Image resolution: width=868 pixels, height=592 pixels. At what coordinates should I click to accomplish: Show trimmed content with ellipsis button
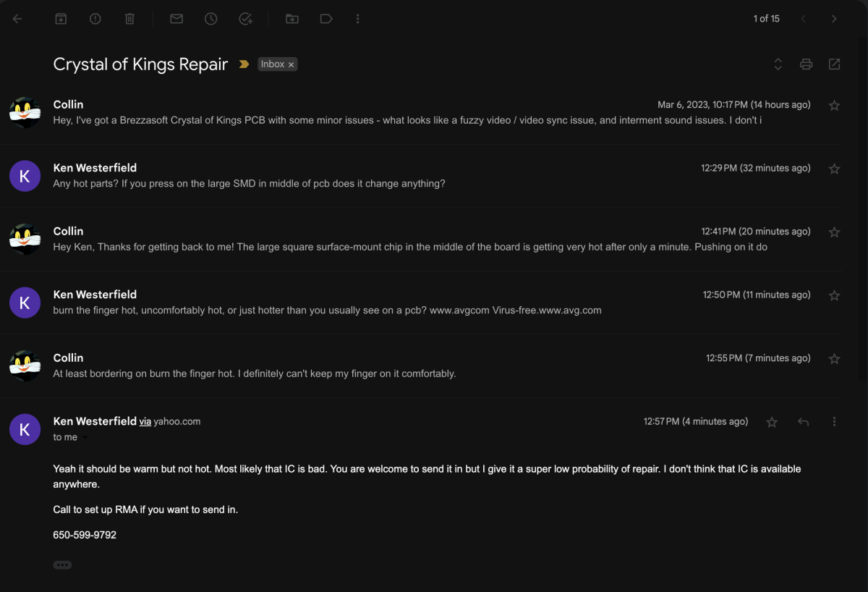[62, 564]
